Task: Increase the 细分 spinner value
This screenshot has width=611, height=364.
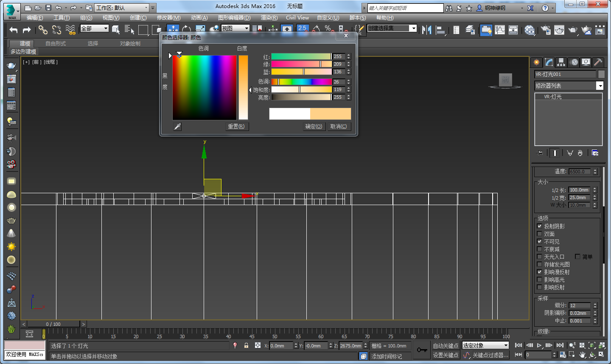Action: (x=595, y=304)
